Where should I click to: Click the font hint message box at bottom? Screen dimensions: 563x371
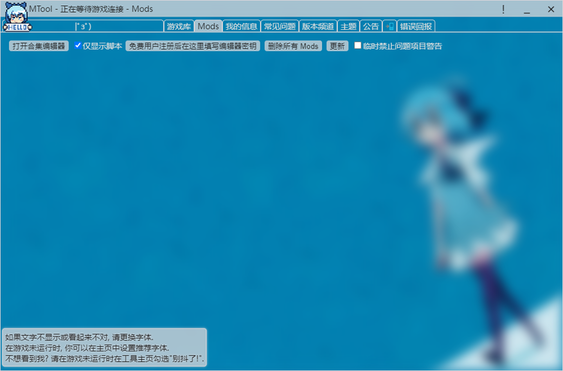pos(104,347)
